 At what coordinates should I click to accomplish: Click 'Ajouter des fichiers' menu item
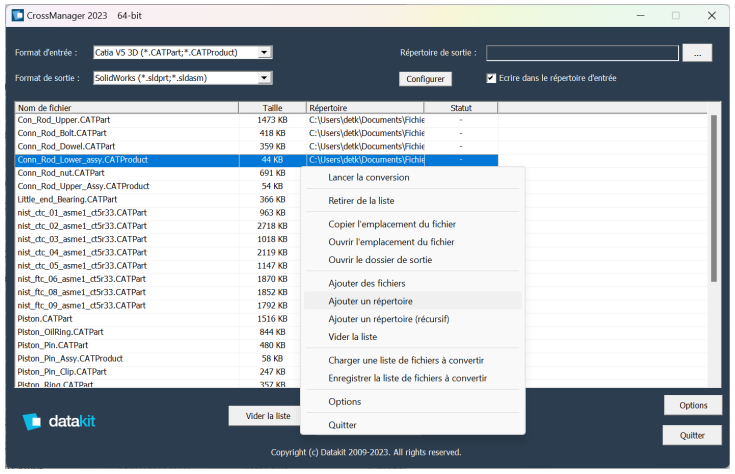[412, 283]
